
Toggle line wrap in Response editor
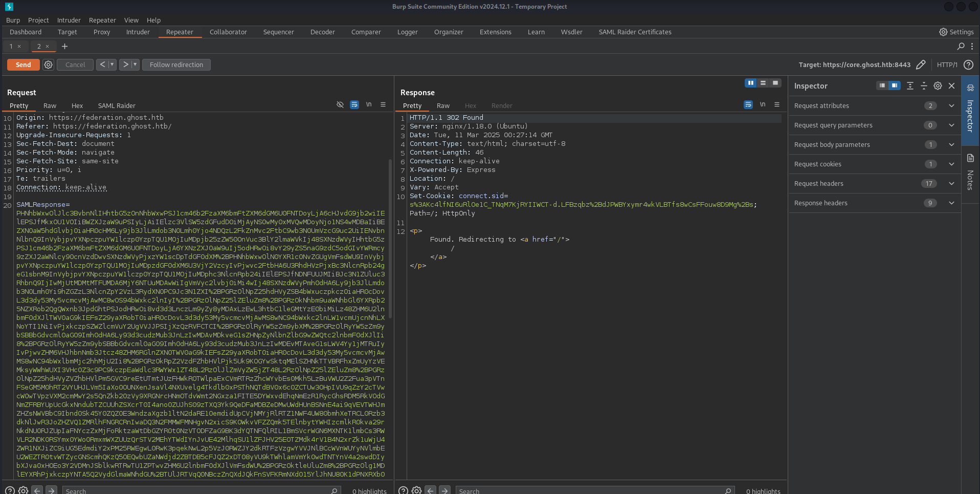point(748,104)
